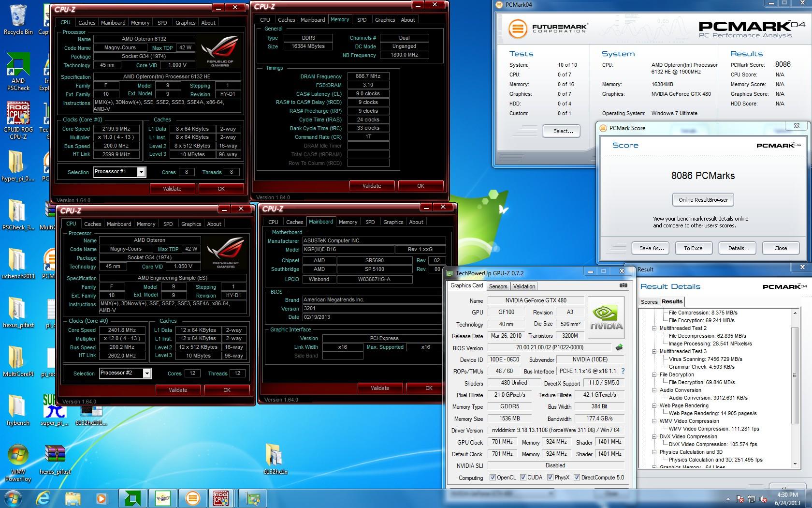Open Windows Explorer from the taskbar
Screen dimensions: 812x508
73,498
